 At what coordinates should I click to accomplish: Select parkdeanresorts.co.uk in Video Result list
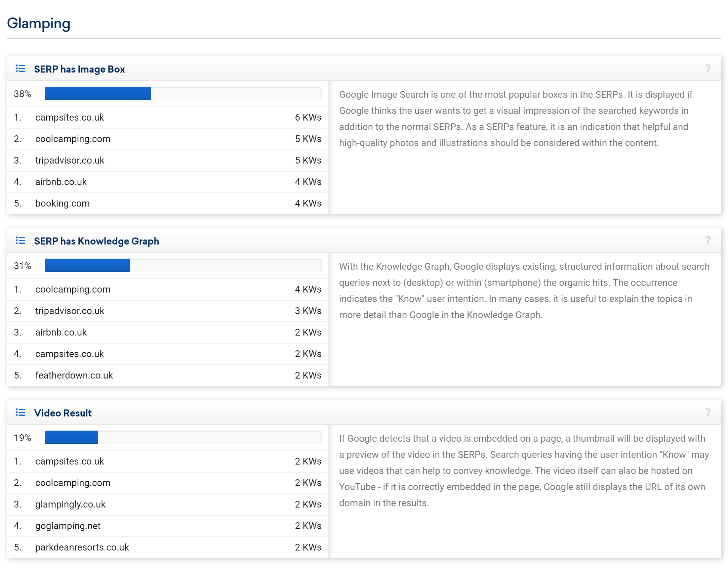click(82, 547)
